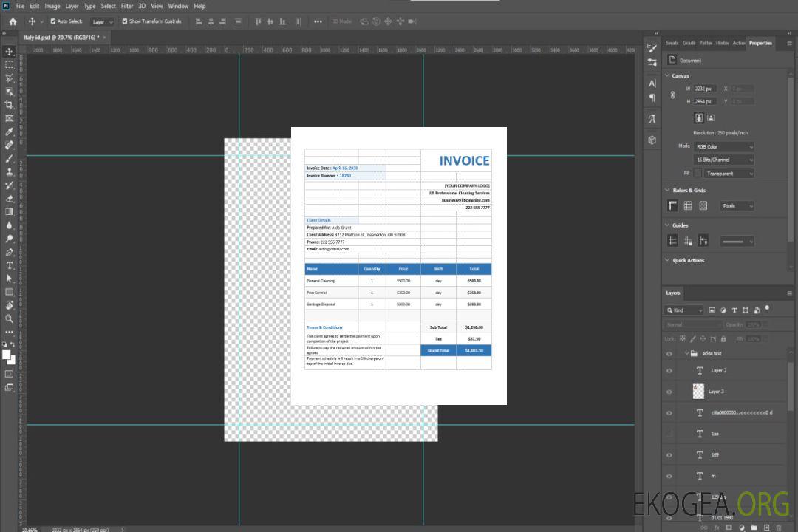Hide Layer 3 visibility eye

click(669, 392)
